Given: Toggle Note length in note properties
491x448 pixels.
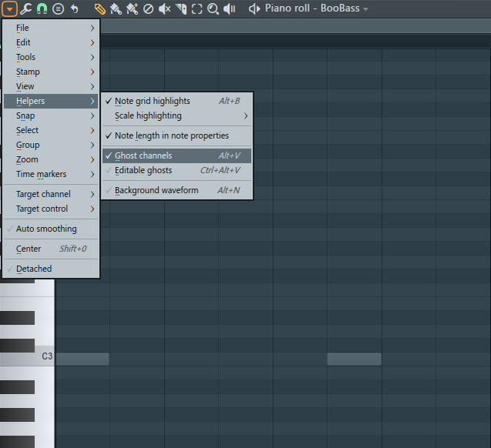Looking at the screenshot, I should tap(177, 135).
